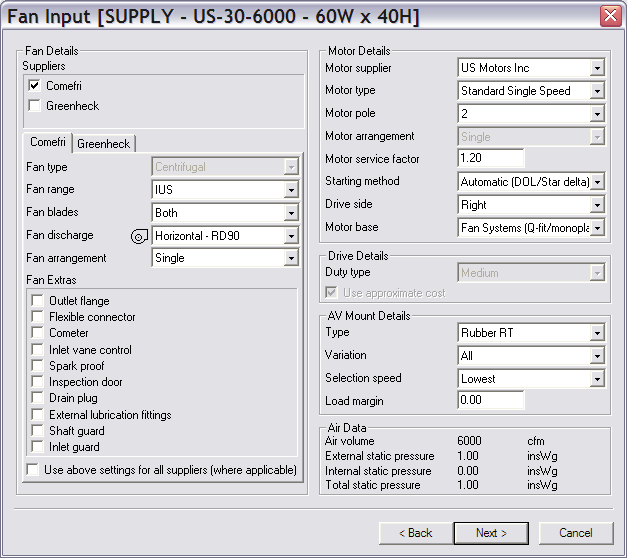The image size is (627, 558).
Task: Click the Next button
Action: pos(491,533)
